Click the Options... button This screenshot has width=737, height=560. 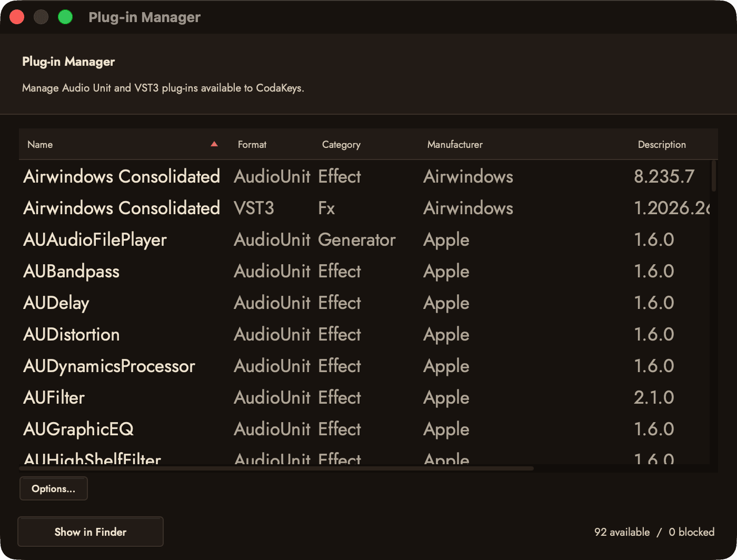click(54, 488)
